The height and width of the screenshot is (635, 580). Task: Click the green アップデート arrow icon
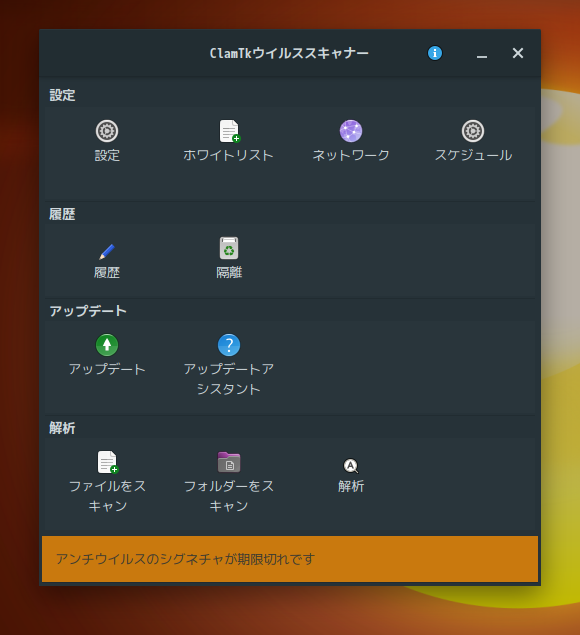tap(107, 345)
